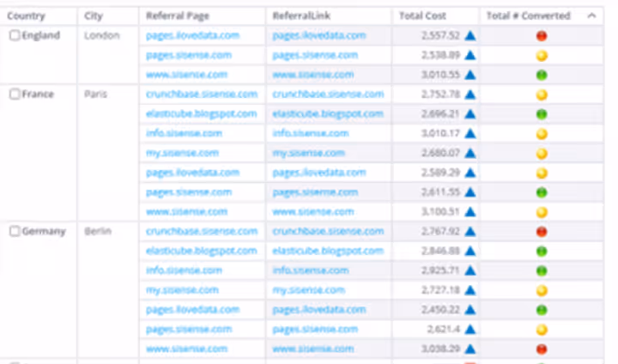Toggle the sort chevron on Total # Converted
This screenshot has width=618, height=364.
coord(591,15)
